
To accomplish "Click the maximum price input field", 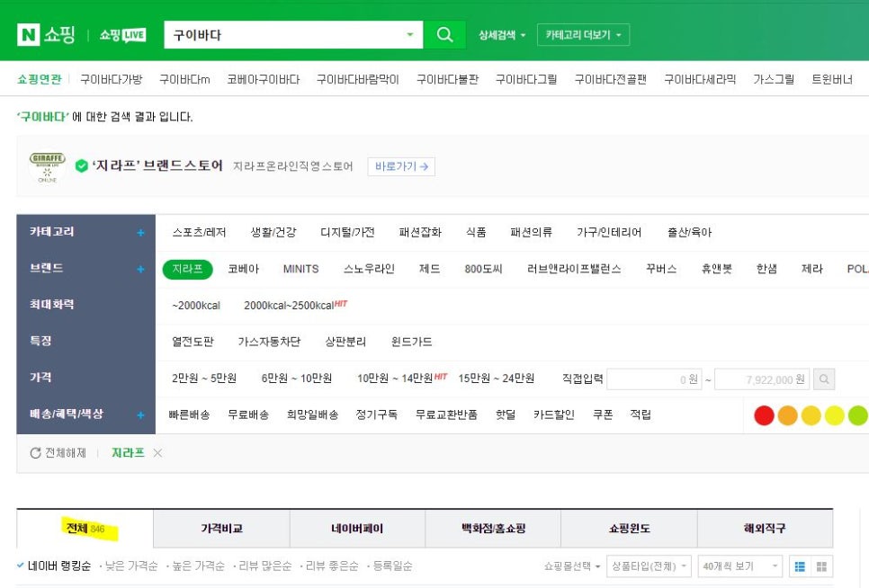I will pyautogui.click(x=762, y=379).
